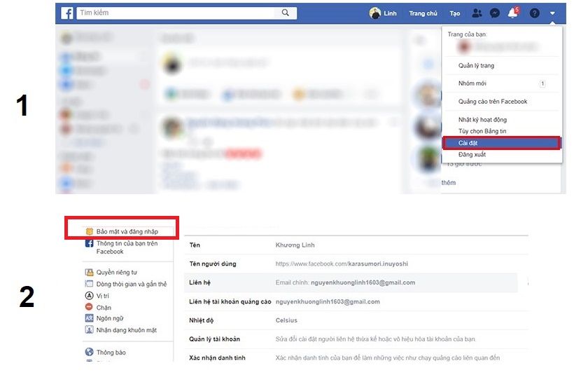Click the face recognition icon
Viewport: 588px width, 382px height.
click(90, 330)
